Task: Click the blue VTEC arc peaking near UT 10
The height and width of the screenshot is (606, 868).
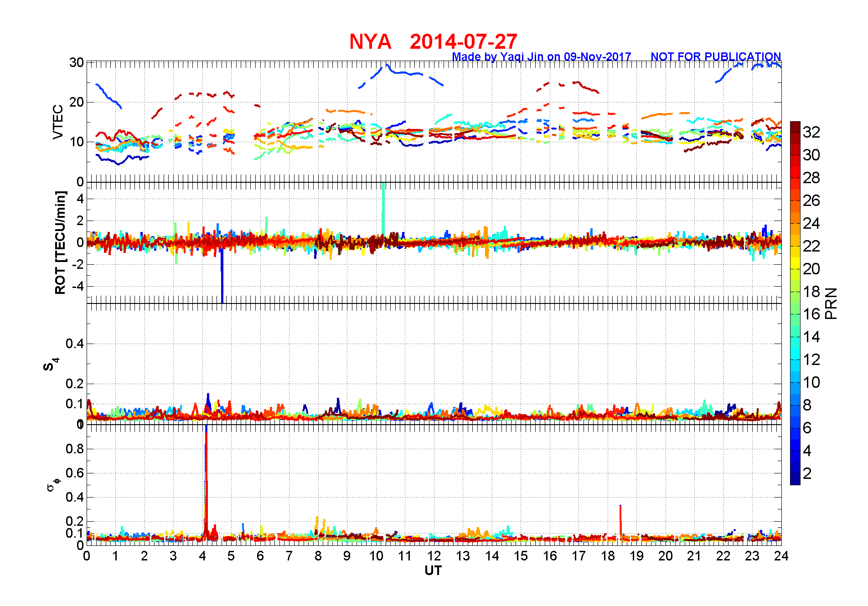Action: tap(401, 76)
